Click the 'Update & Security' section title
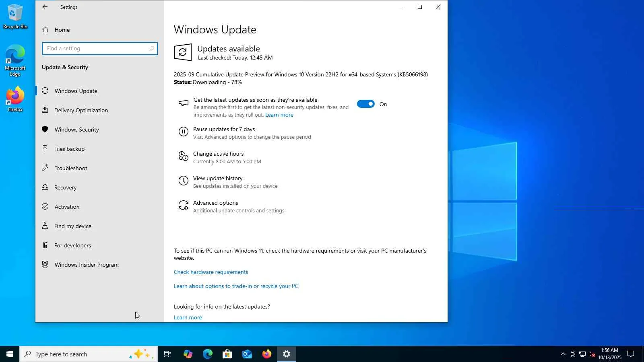This screenshot has height=362, width=644. pos(65,68)
